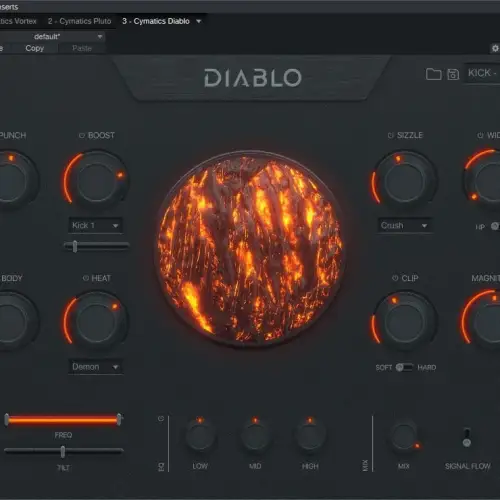Click the HIGH EQ knob
Image resolution: width=500 pixels, height=500 pixels.
(310, 436)
